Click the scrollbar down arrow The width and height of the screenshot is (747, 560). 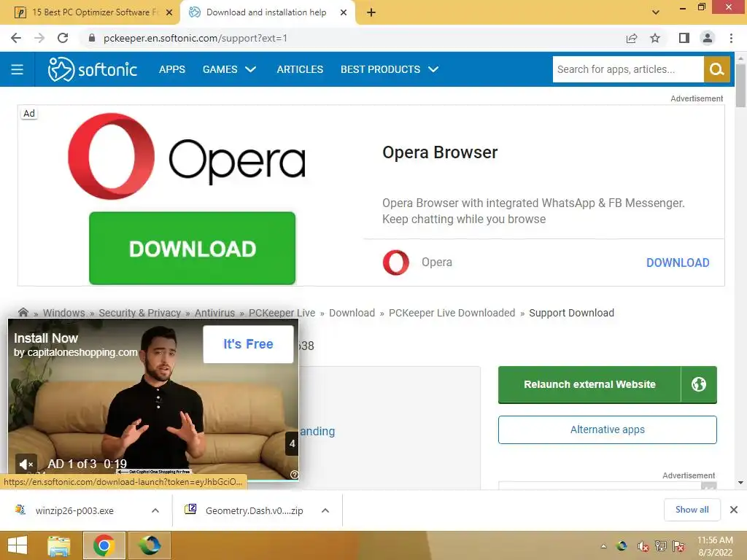coord(740,483)
